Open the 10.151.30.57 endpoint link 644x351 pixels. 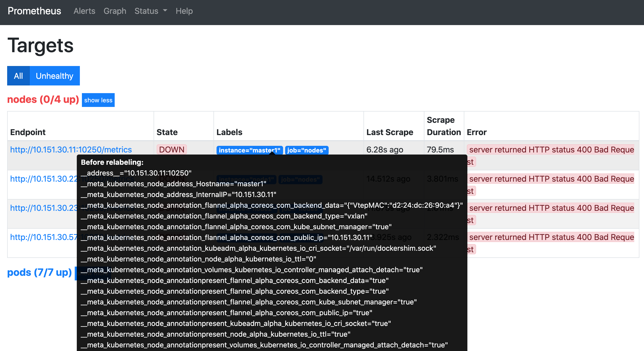click(44, 237)
